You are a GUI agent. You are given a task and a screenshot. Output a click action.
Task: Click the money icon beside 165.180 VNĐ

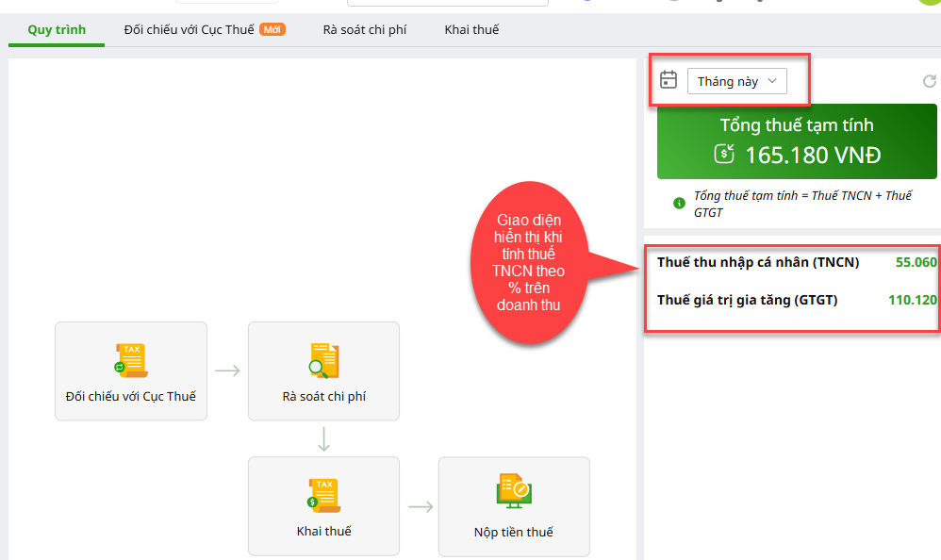pyautogui.click(x=724, y=155)
